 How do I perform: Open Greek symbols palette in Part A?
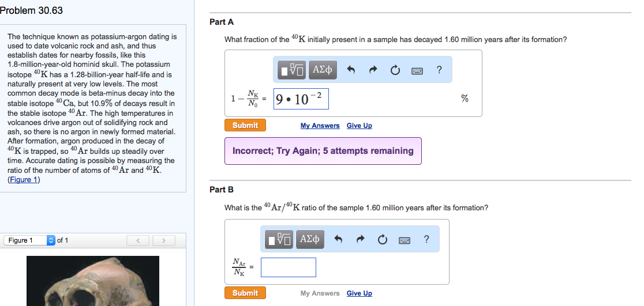323,70
